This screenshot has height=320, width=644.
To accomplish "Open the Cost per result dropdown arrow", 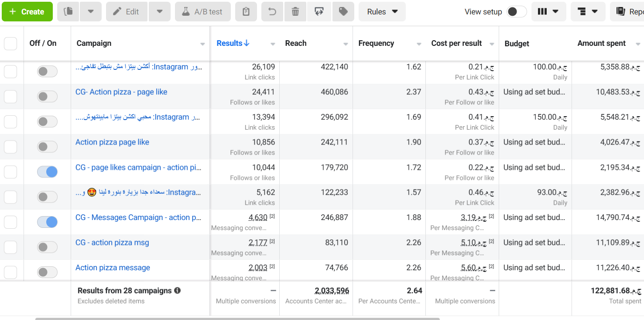I will pos(492,44).
